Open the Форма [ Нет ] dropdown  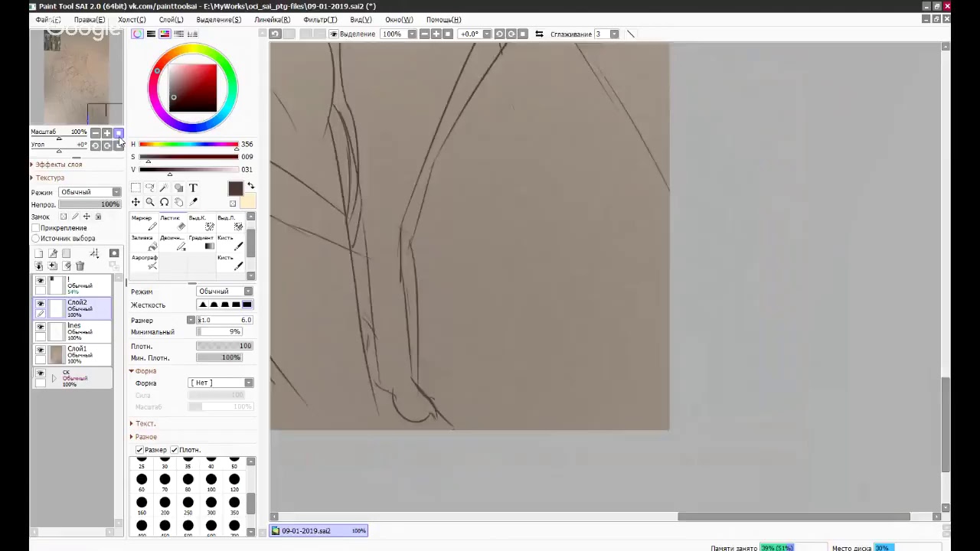pyautogui.click(x=220, y=383)
